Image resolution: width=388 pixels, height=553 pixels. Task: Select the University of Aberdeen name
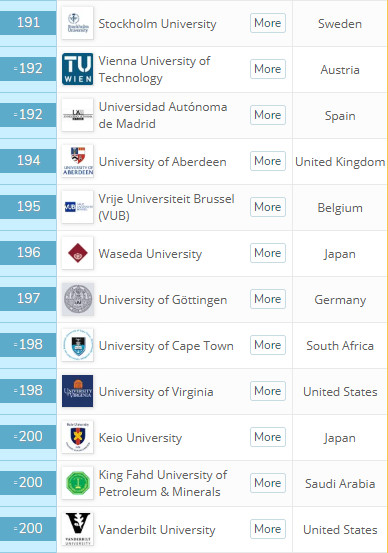coord(163,162)
